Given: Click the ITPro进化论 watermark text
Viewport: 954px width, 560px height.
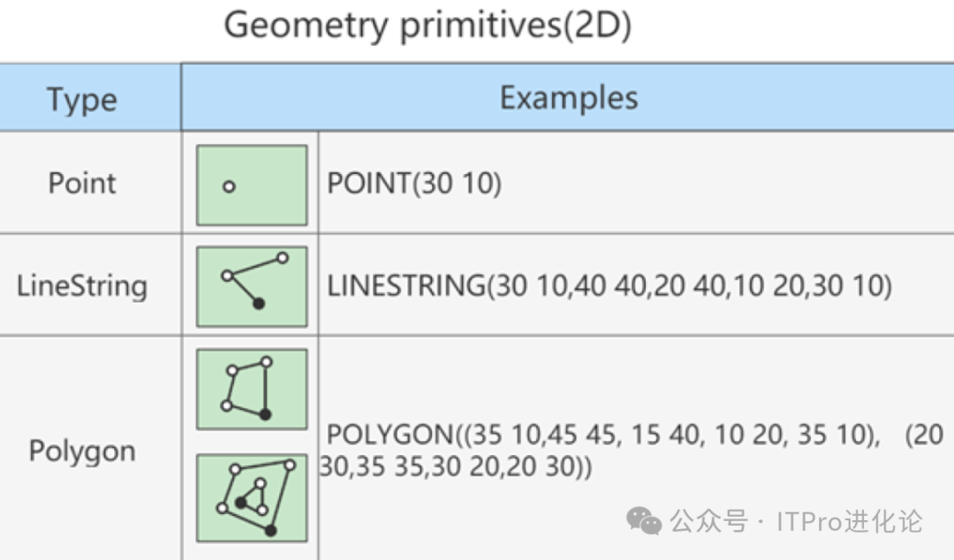Looking at the screenshot, I should coord(850,522).
